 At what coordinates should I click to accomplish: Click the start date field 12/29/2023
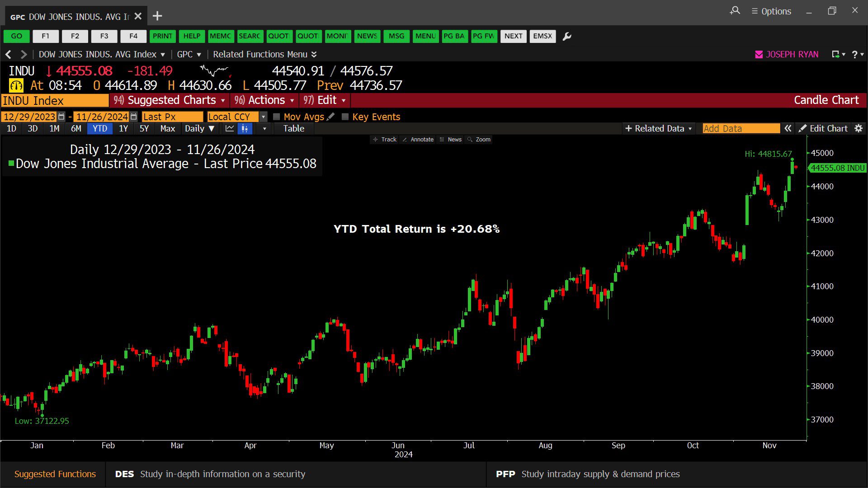29,117
